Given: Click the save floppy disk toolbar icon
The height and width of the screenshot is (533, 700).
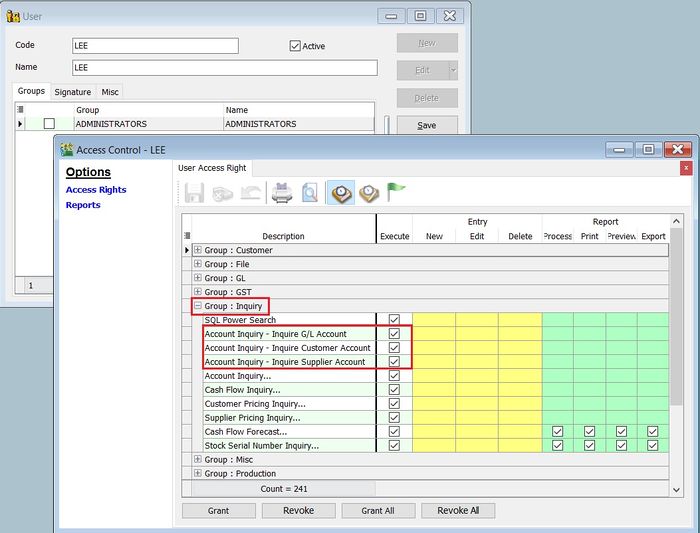Looking at the screenshot, I should (195, 193).
